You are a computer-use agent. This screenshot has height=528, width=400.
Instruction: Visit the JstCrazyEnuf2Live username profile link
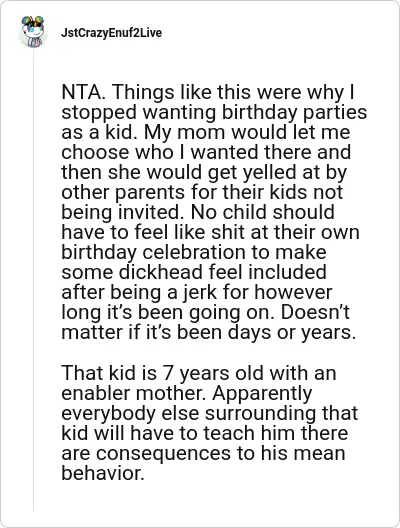pos(111,33)
